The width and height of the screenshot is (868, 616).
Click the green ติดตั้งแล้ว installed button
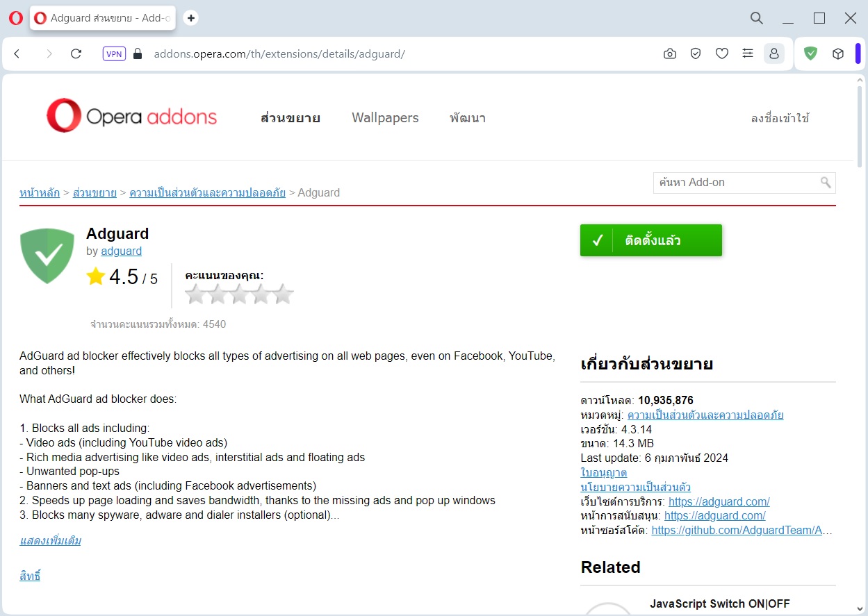651,240
